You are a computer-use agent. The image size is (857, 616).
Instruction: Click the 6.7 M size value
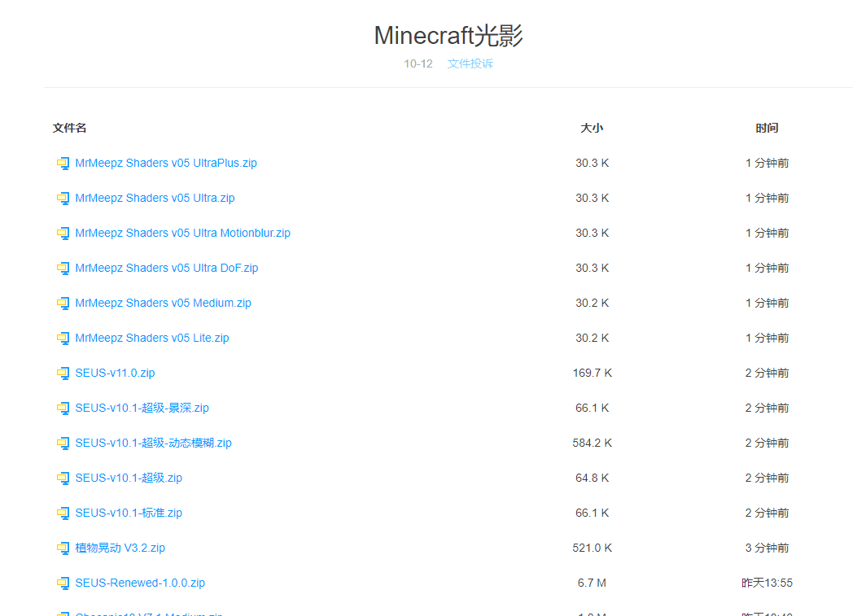592,583
